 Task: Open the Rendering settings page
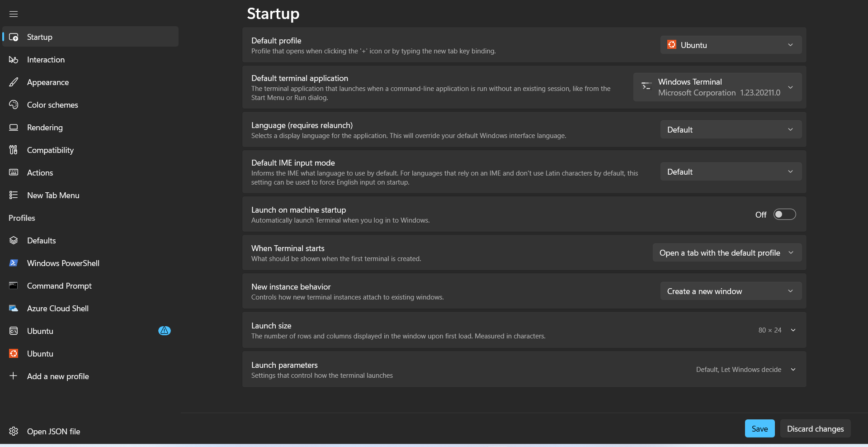point(90,127)
